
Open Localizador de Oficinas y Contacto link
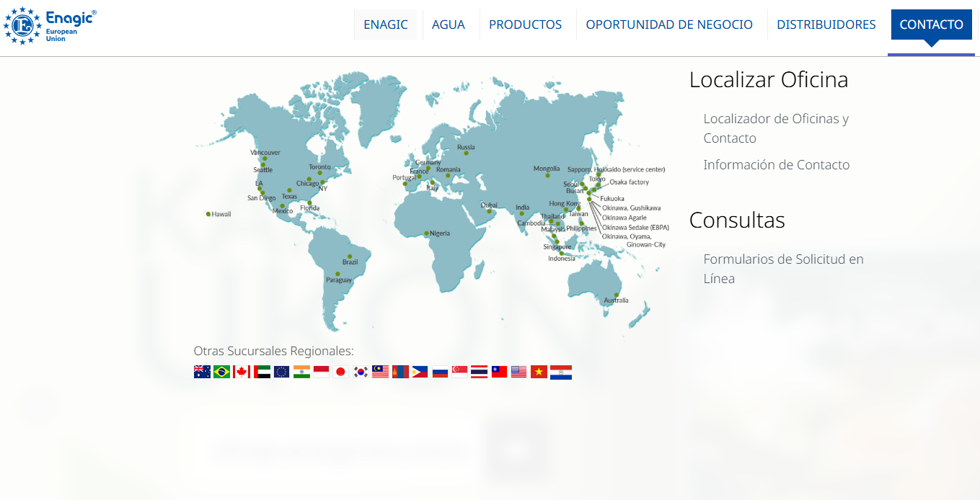coord(776,128)
